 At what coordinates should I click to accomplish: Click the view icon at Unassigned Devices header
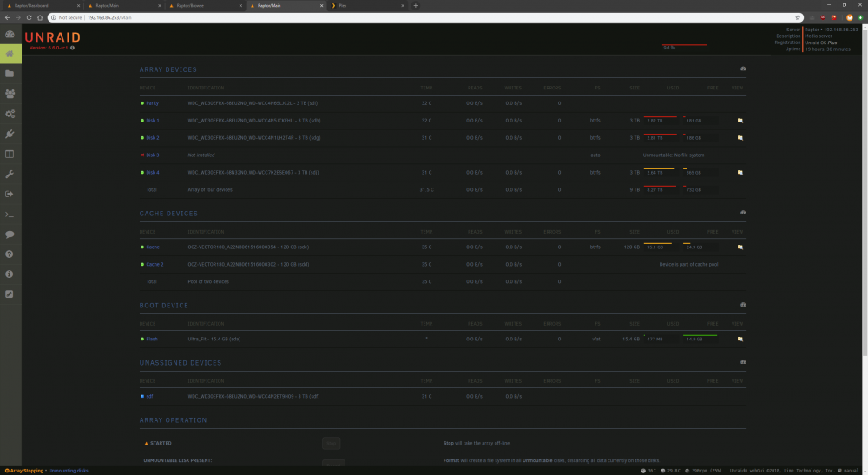[x=743, y=362]
